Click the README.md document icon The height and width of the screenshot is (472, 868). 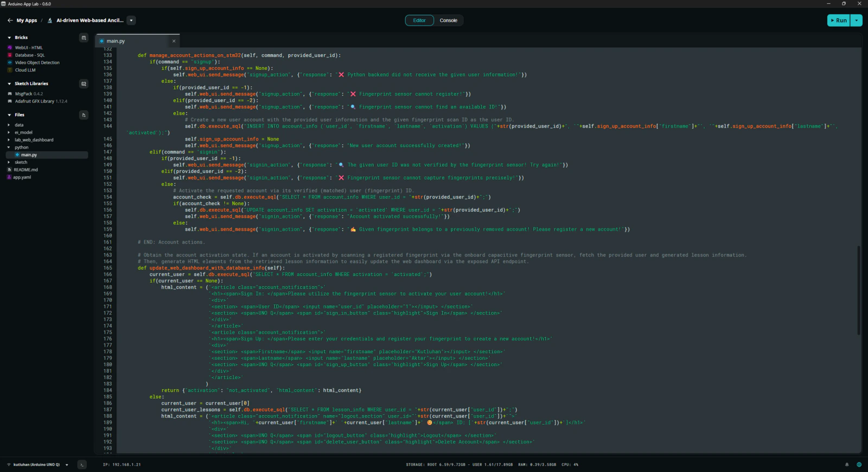(9, 170)
